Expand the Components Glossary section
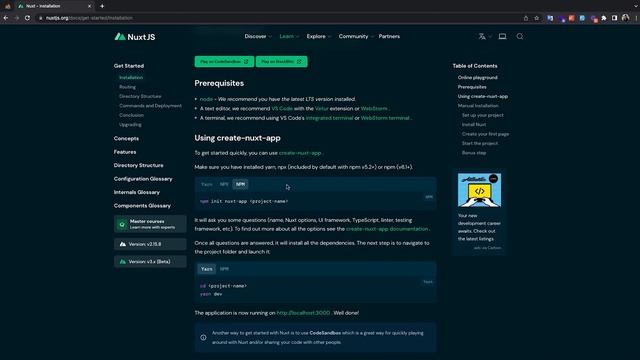 [x=142, y=206]
